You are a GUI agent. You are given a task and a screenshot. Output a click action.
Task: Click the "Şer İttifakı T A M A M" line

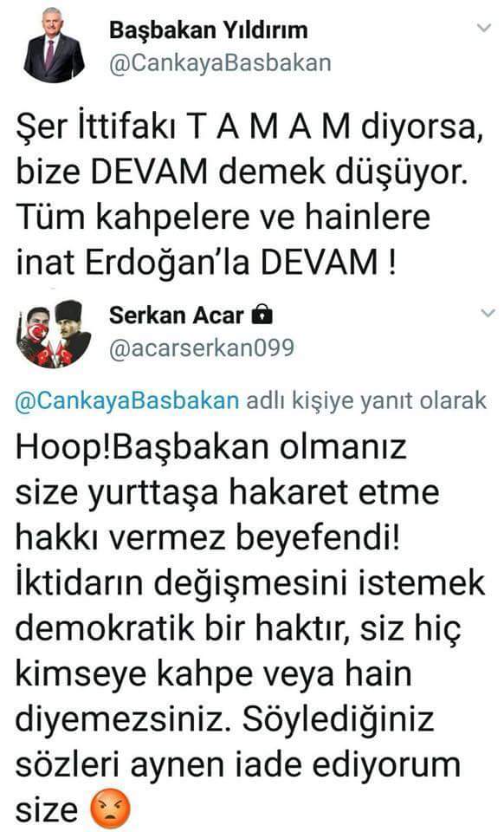coord(183,127)
